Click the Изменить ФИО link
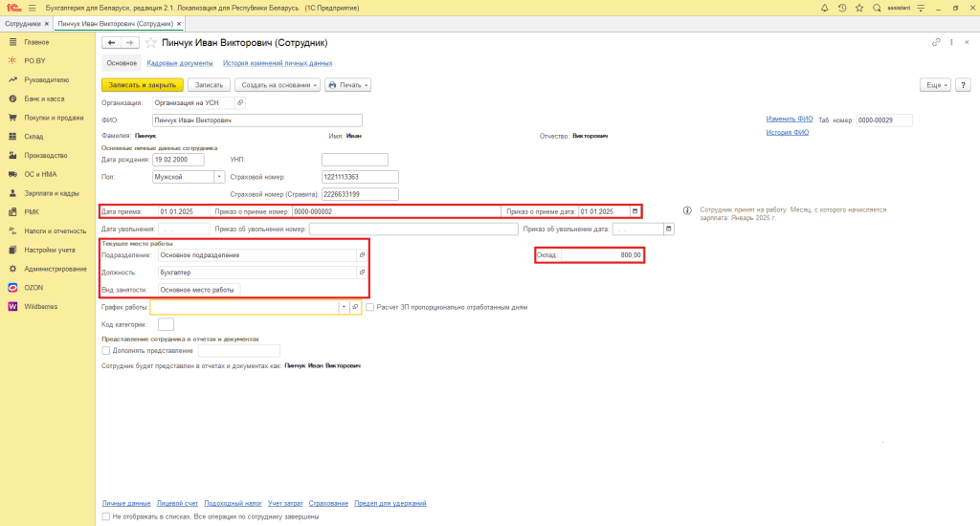The width and height of the screenshot is (980, 526). click(790, 119)
